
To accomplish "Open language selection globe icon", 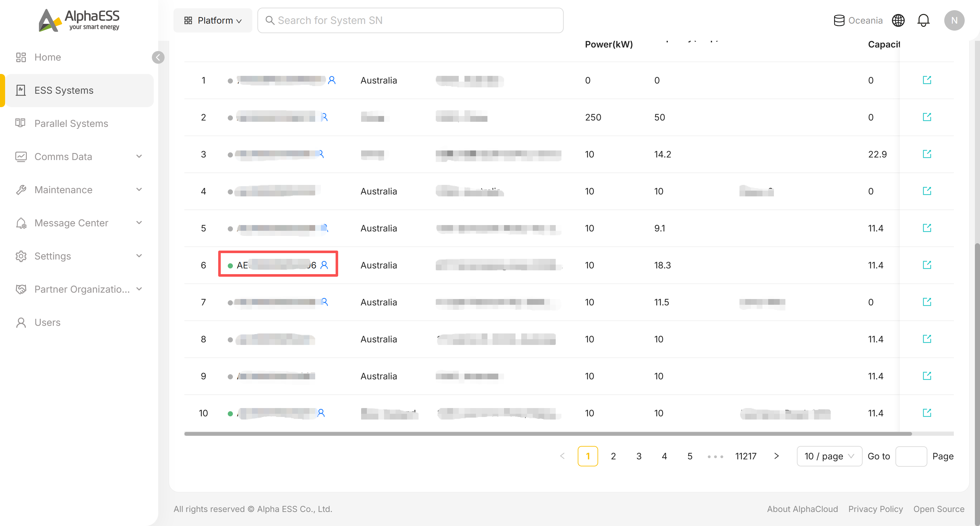I will click(x=898, y=20).
